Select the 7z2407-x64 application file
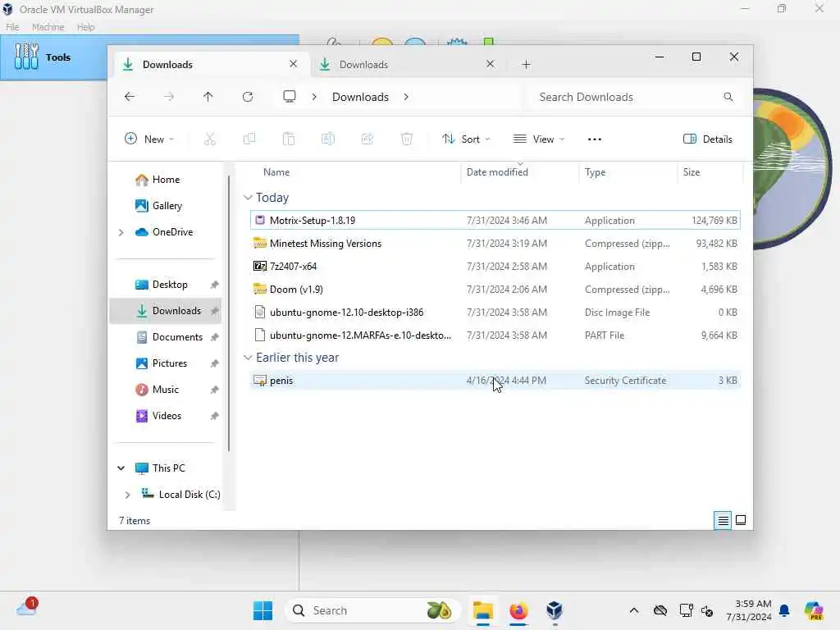The width and height of the screenshot is (840, 630). click(495, 267)
